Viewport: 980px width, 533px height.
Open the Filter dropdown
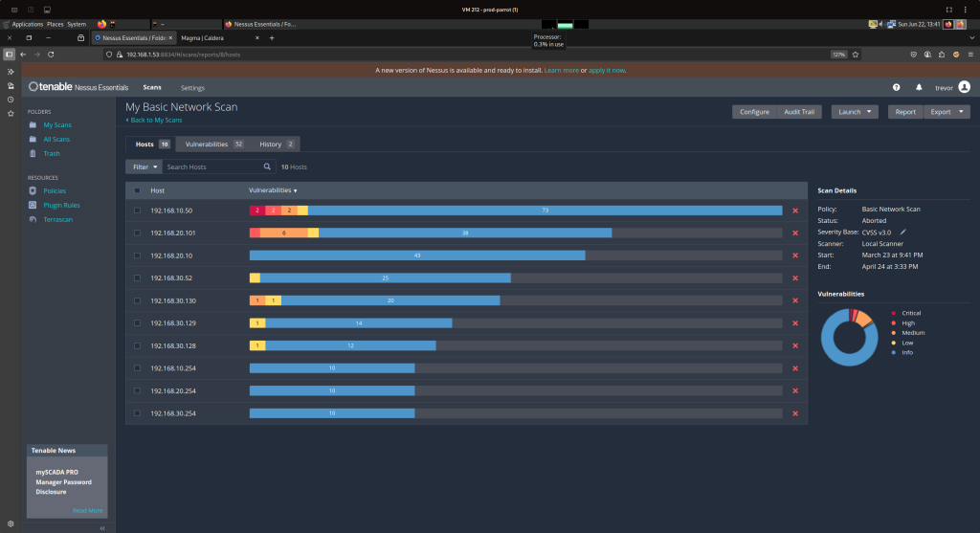tap(145, 167)
